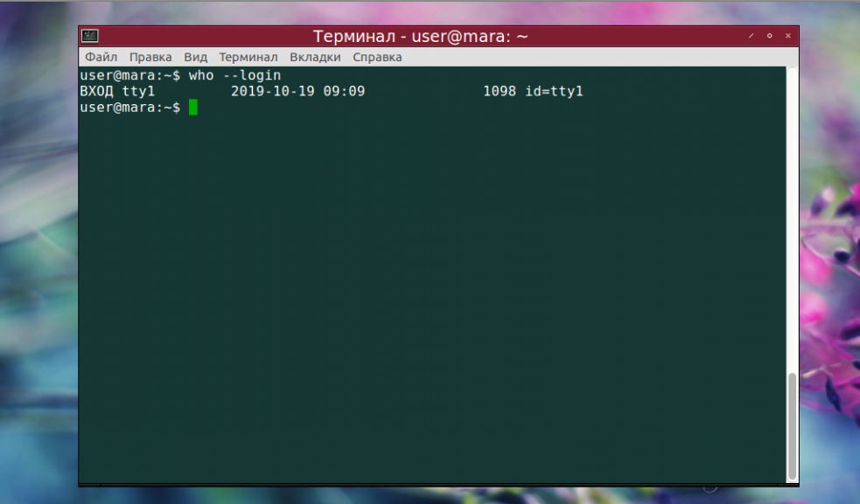Close the Терминал window
Image resolution: width=860 pixels, height=504 pixels.
tap(788, 36)
